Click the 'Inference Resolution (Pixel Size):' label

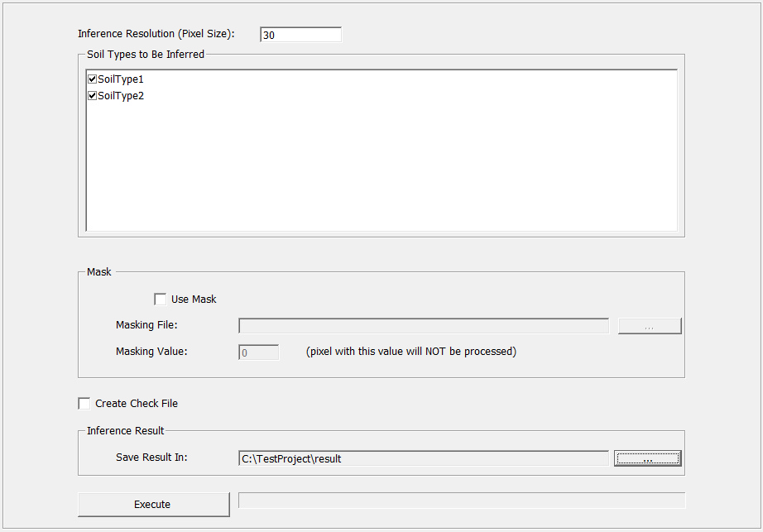(x=156, y=34)
